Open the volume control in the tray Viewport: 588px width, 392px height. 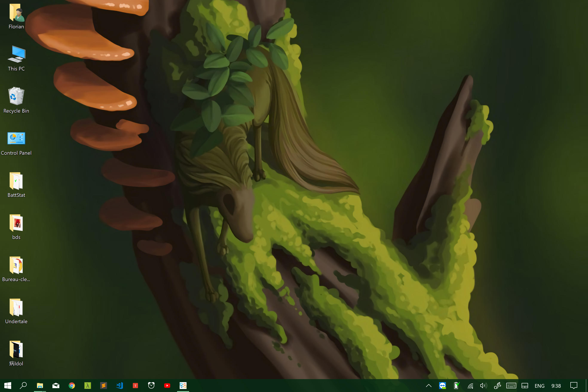(483, 386)
